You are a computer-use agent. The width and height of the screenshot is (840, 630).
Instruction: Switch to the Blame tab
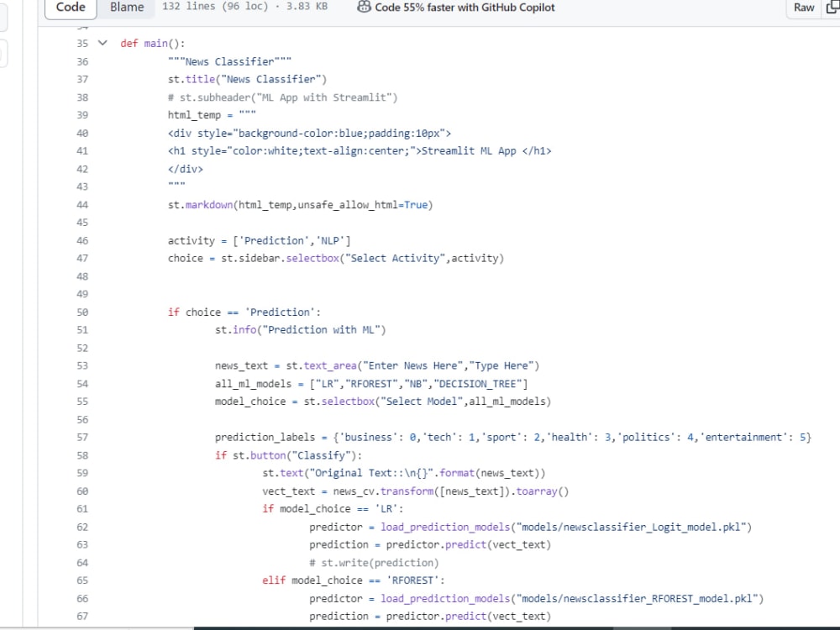[127, 8]
